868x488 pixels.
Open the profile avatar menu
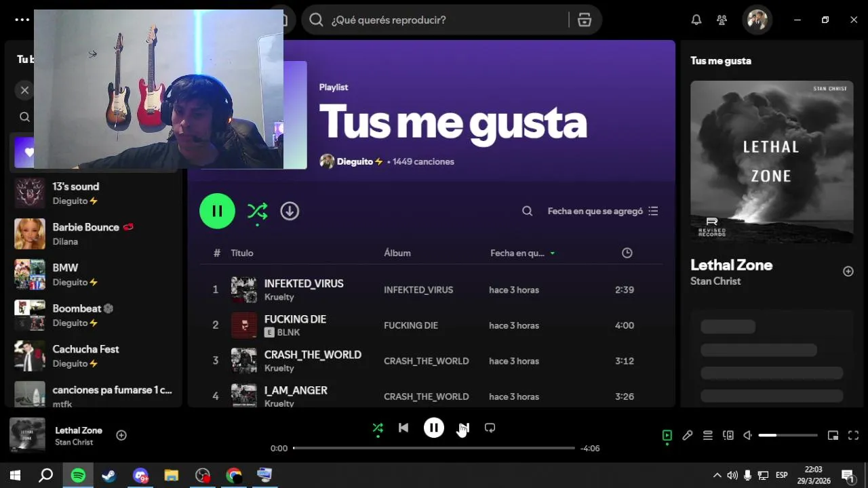(757, 20)
